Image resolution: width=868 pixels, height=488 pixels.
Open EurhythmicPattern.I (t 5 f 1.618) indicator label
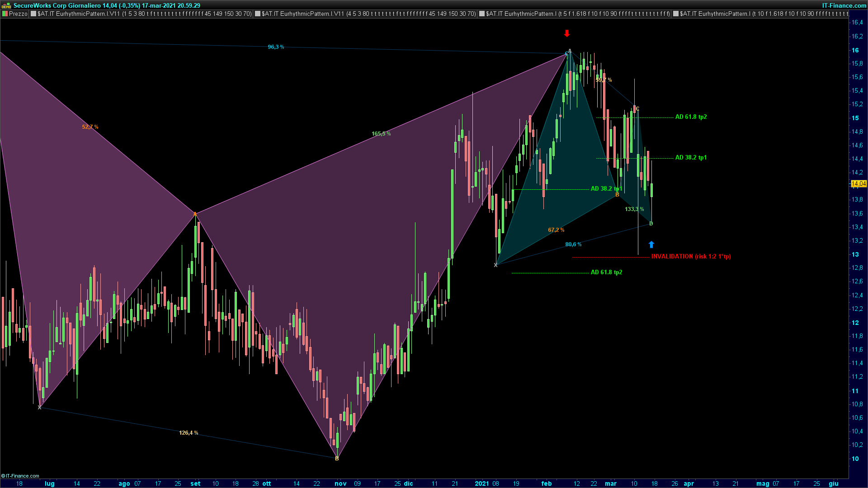coord(578,14)
